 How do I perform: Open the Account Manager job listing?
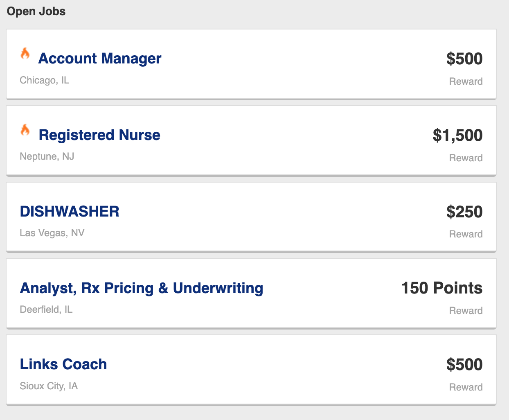pos(100,59)
